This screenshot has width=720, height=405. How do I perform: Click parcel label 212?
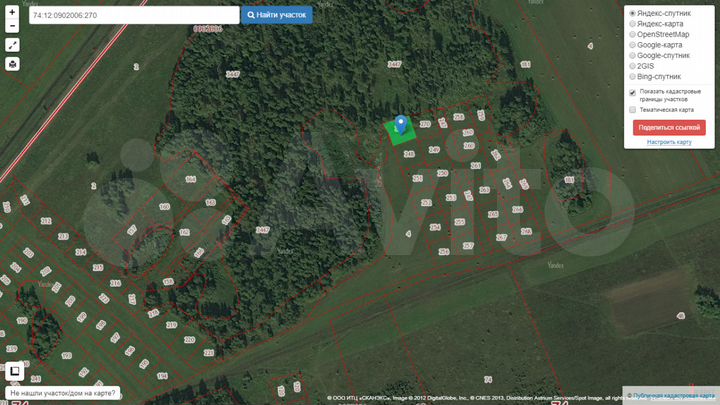coord(46,221)
